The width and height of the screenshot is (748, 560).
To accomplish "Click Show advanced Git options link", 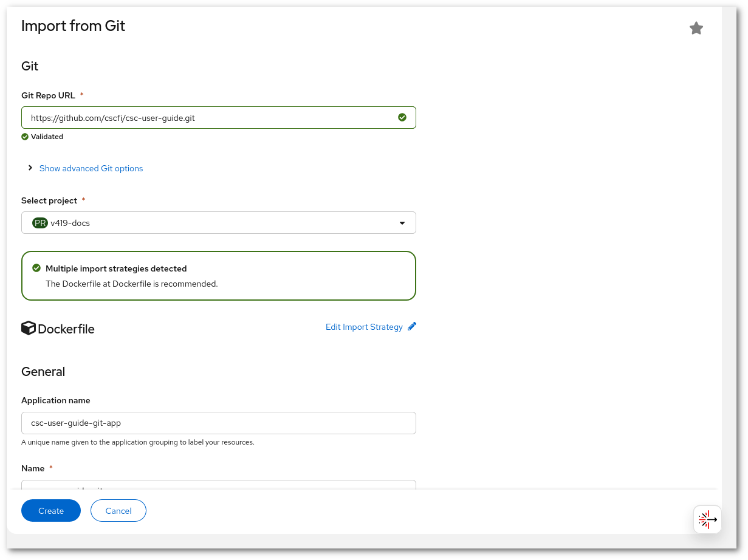I will [x=91, y=168].
